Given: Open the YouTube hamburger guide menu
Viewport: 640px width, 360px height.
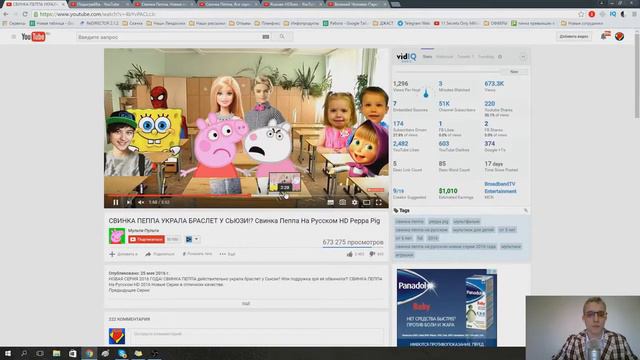Looking at the screenshot, I should (13, 37).
